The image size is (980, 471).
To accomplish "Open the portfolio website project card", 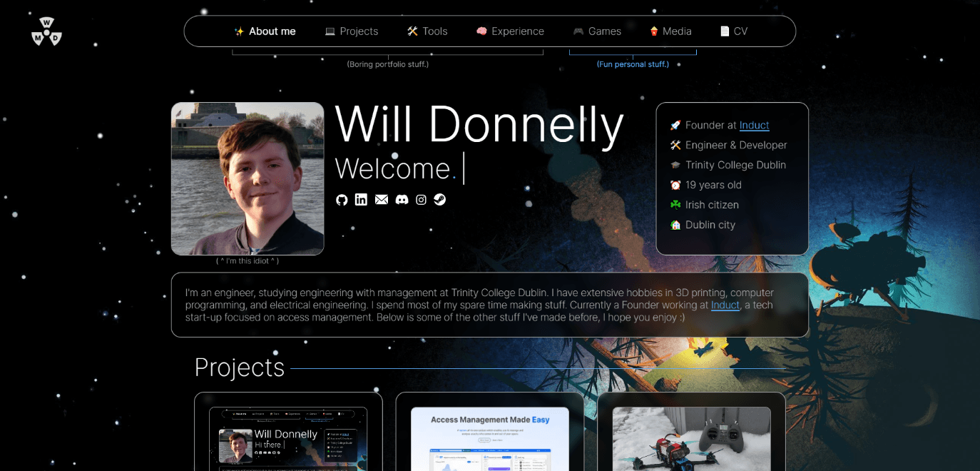I will click(288, 435).
